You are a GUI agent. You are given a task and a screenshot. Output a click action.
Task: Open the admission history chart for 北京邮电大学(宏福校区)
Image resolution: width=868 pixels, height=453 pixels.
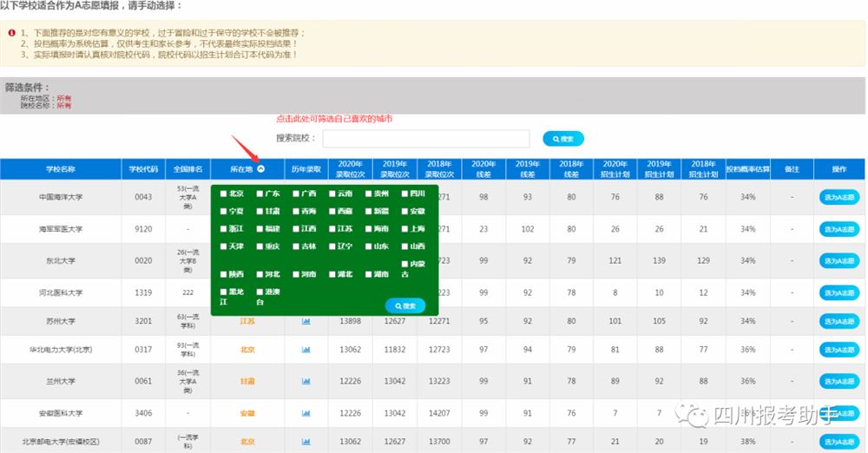[x=306, y=442]
